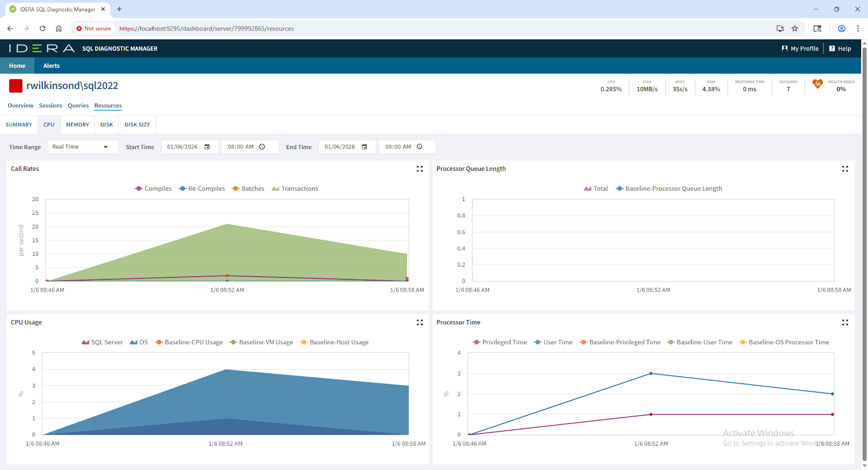The height and width of the screenshot is (470, 868).
Task: Open the Start Time date calendar picker
Action: (207, 147)
